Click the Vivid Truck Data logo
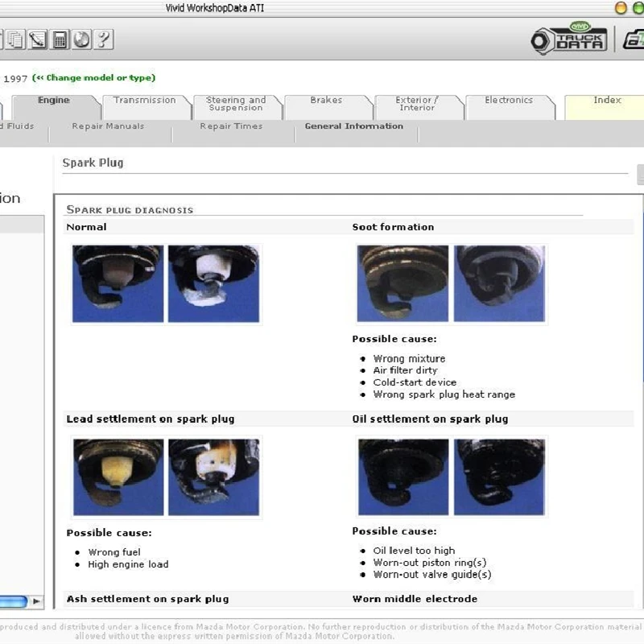This screenshot has height=644, width=644. tap(569, 38)
